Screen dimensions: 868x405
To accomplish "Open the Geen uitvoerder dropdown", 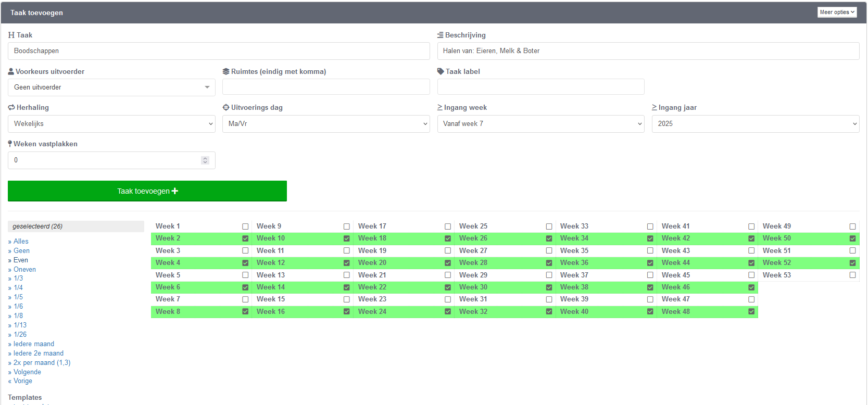I will pyautogui.click(x=111, y=87).
